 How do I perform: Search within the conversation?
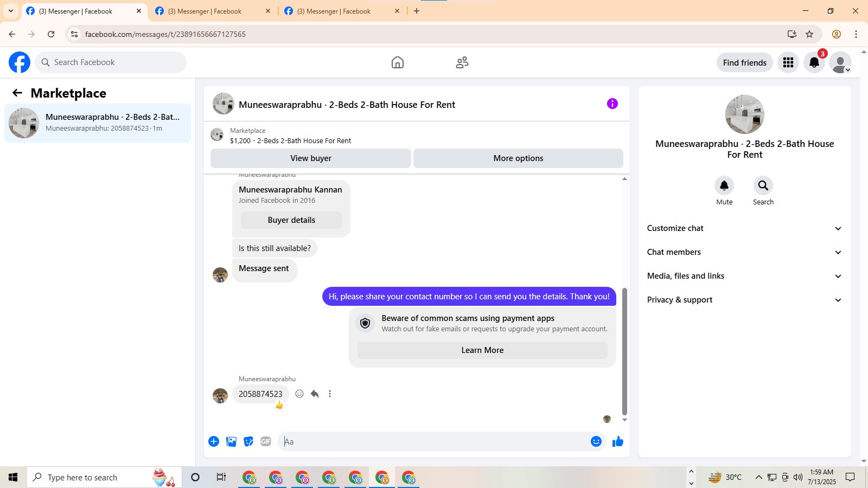coord(763,185)
